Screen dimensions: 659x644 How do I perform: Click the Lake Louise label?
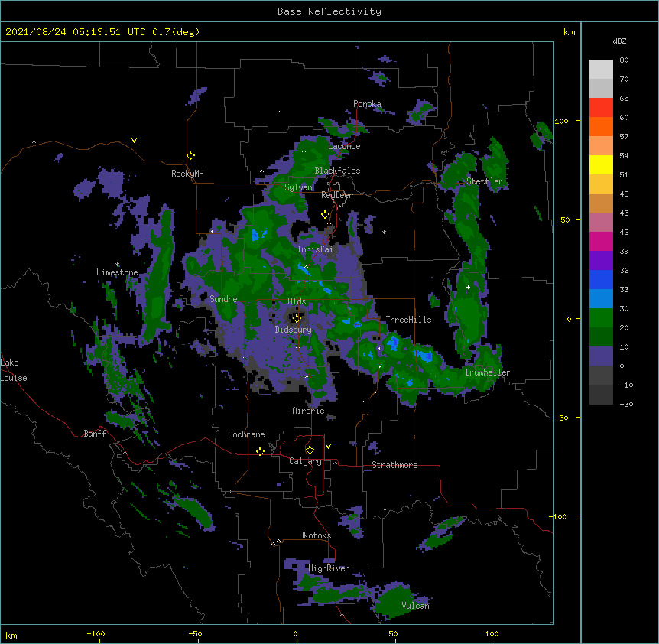coord(14,370)
